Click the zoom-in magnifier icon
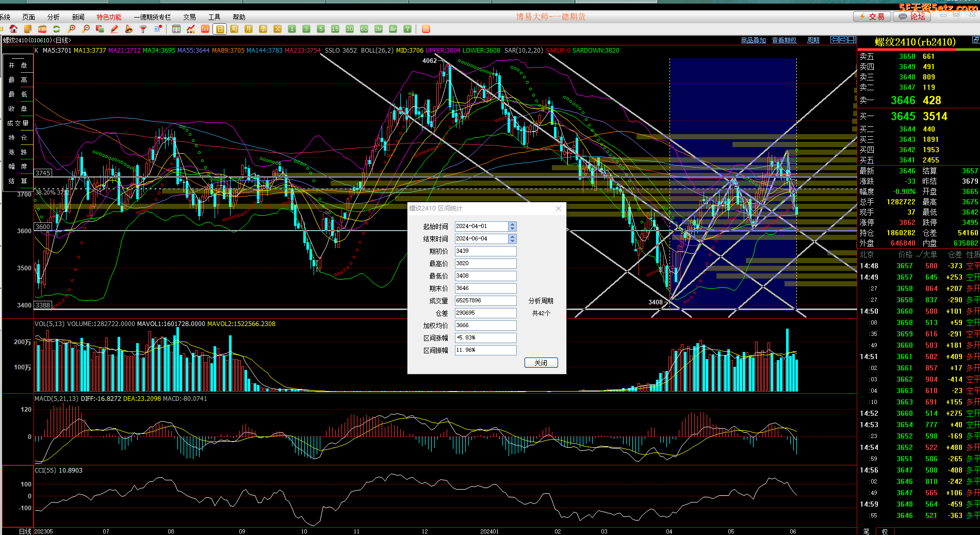The width and height of the screenshot is (980, 535). [72, 29]
